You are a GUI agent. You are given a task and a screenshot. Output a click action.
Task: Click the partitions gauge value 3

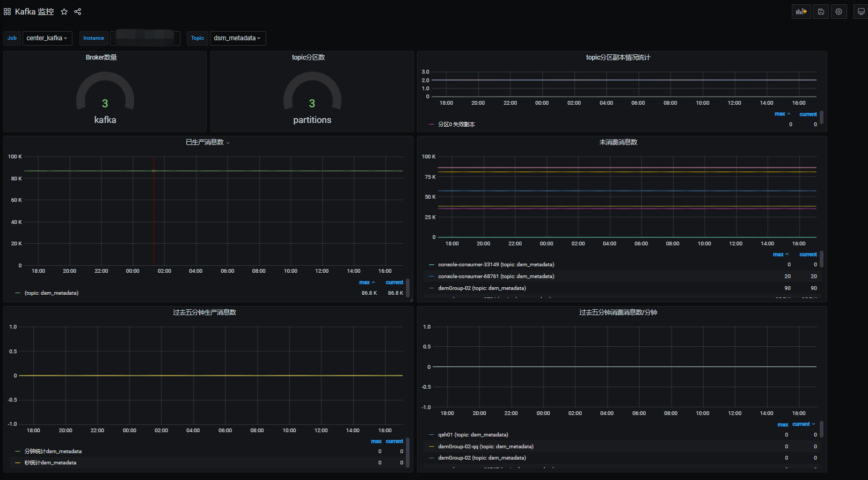click(312, 103)
